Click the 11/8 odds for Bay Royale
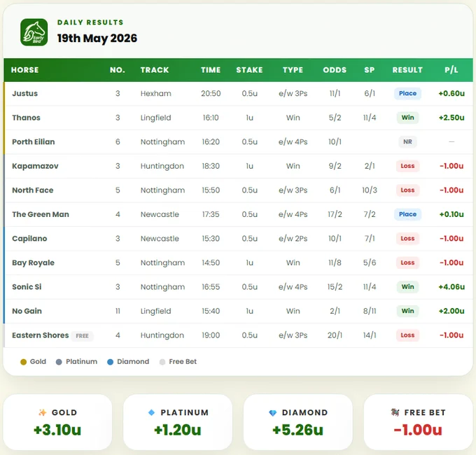This screenshot has width=476, height=455. pyautogui.click(x=335, y=262)
